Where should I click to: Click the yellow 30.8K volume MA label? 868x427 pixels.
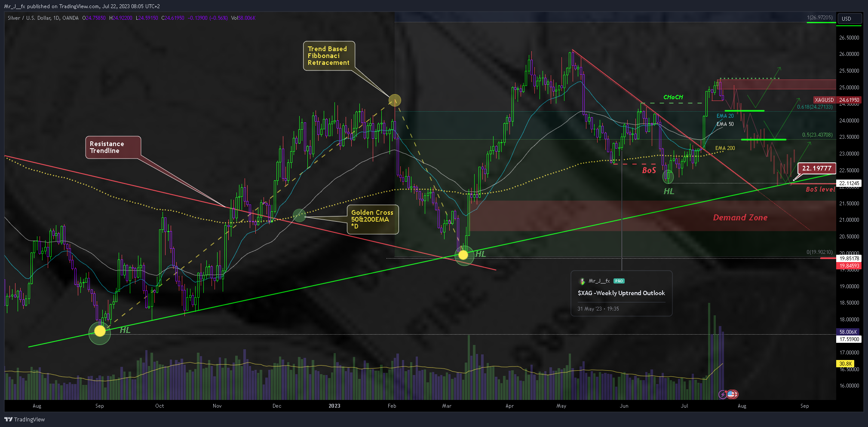pos(845,364)
